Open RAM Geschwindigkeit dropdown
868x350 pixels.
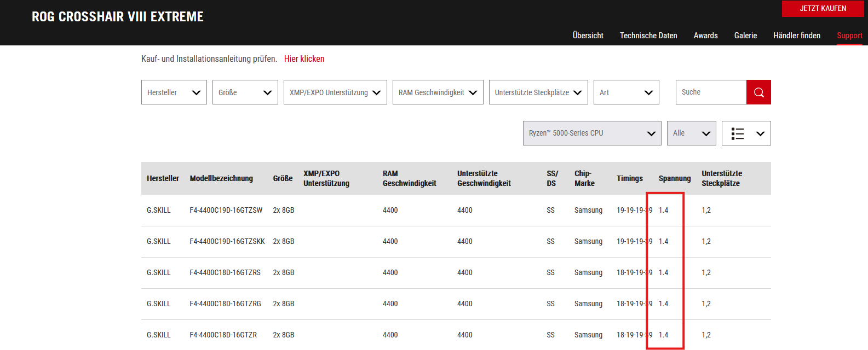(x=438, y=92)
